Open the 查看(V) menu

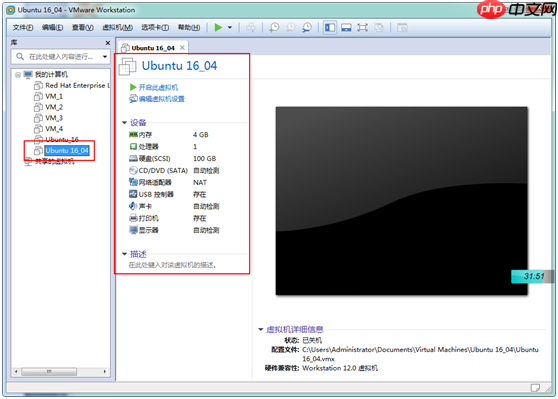(x=83, y=27)
